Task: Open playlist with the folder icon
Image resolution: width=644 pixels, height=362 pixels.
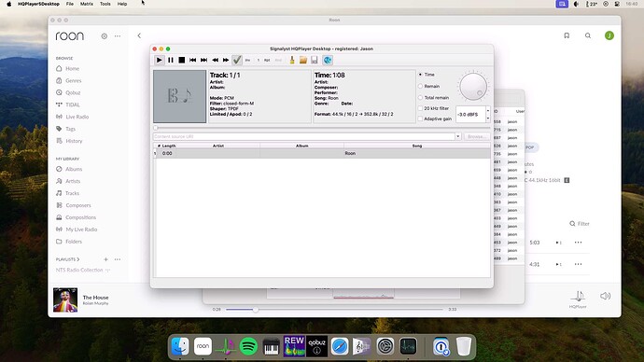Action: [x=303, y=60]
